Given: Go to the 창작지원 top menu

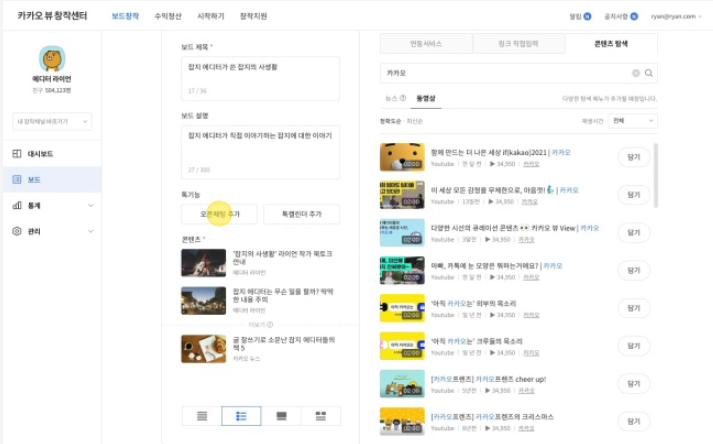Looking at the screenshot, I should [253, 16].
